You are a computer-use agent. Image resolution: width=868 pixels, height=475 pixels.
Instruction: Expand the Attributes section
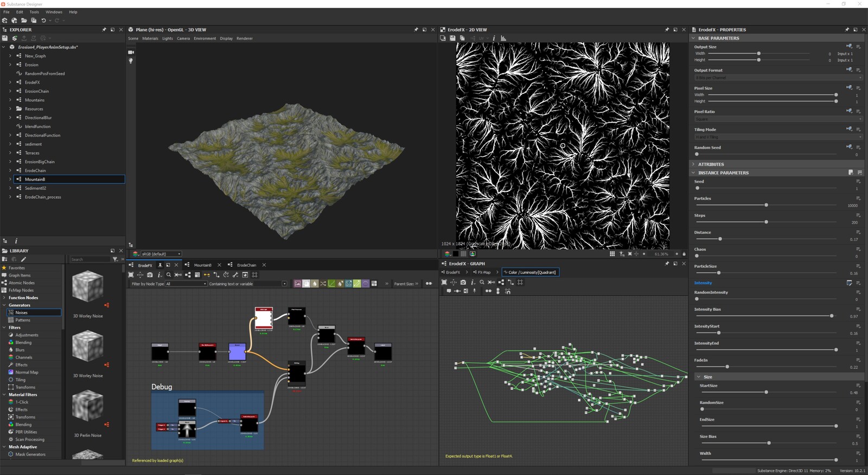pos(693,164)
